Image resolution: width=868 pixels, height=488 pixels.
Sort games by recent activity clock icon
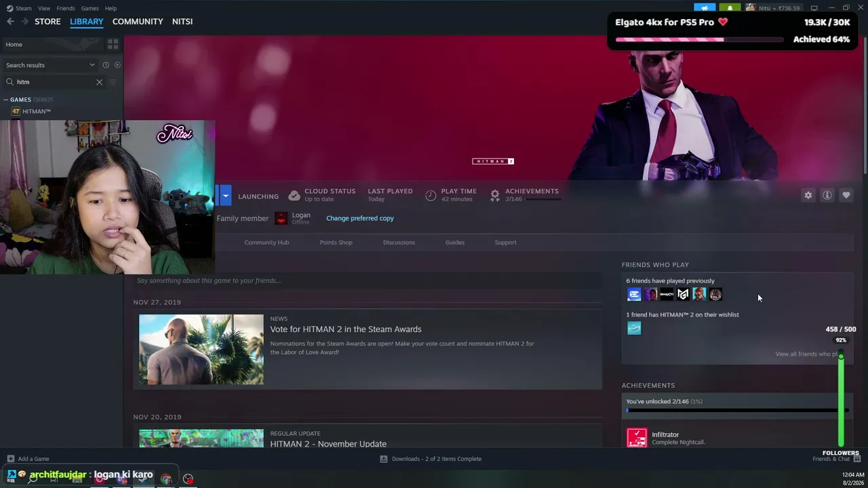pyautogui.click(x=106, y=65)
